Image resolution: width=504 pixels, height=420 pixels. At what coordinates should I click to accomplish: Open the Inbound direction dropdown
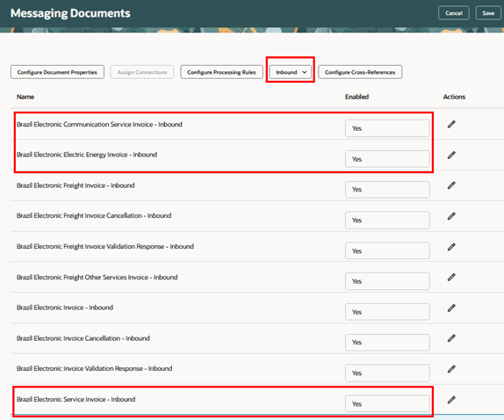291,72
